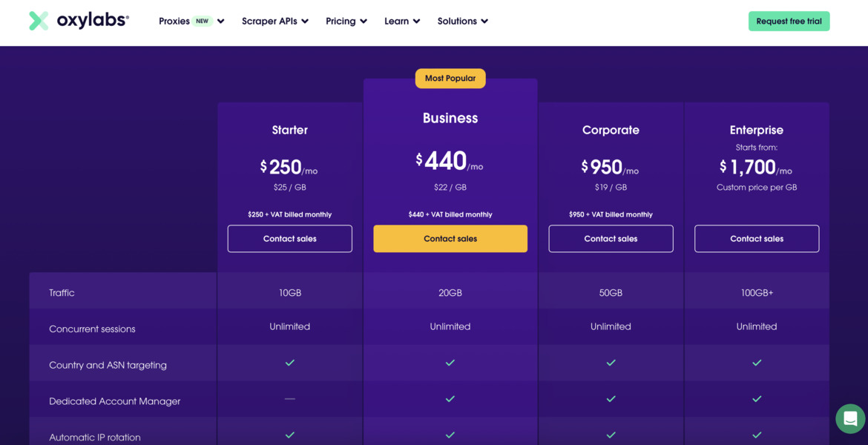Click Starter's Country and ASN targeting checkmark
The width and height of the screenshot is (868, 445).
289,363
